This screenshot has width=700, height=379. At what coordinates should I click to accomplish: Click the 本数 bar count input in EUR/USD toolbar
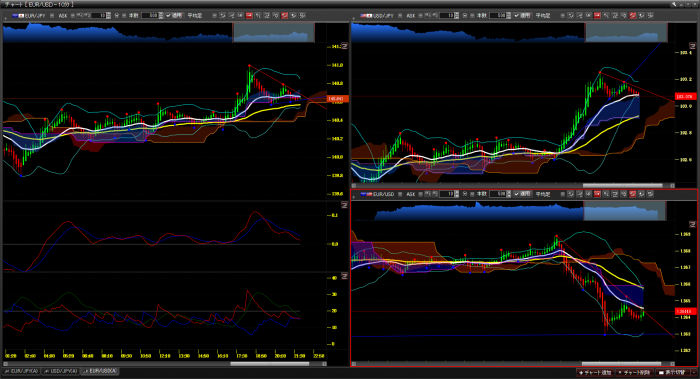coord(498,194)
